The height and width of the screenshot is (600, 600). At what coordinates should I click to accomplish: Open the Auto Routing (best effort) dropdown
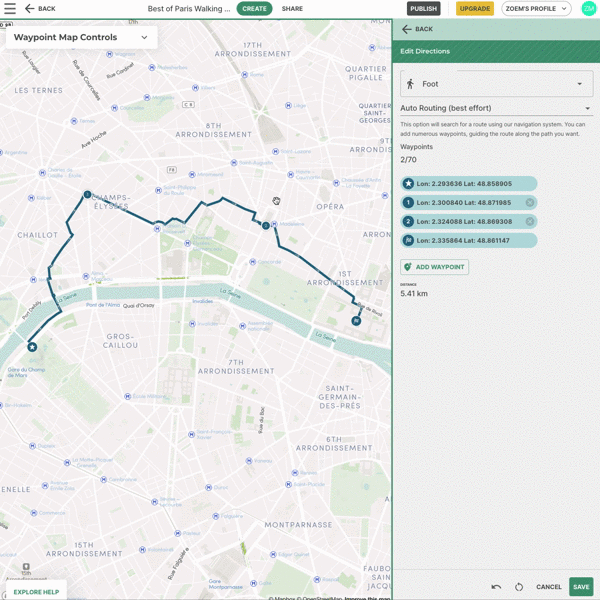495,108
